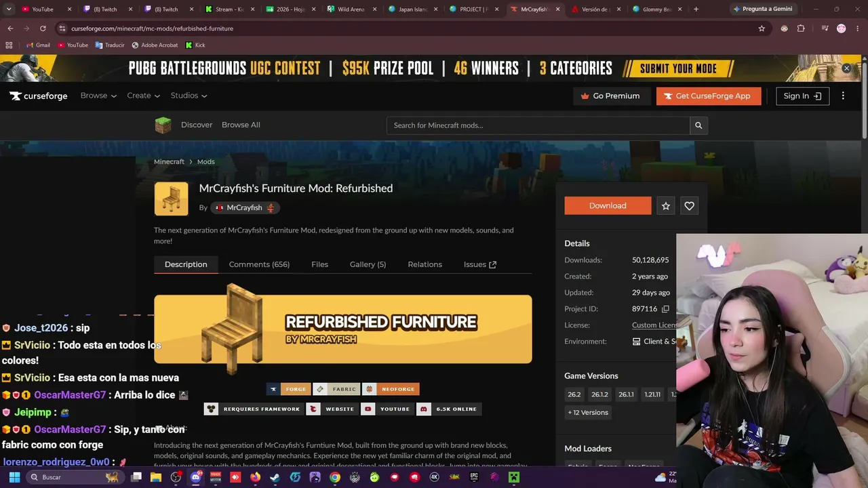Switch to the Relations tab
Image resolution: width=868 pixels, height=488 pixels.
425,264
